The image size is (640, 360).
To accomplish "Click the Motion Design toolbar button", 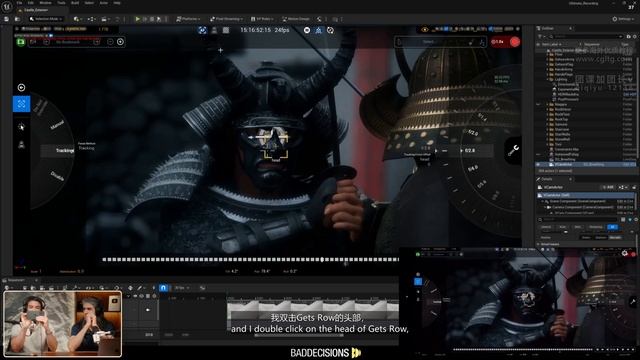I will point(296,19).
